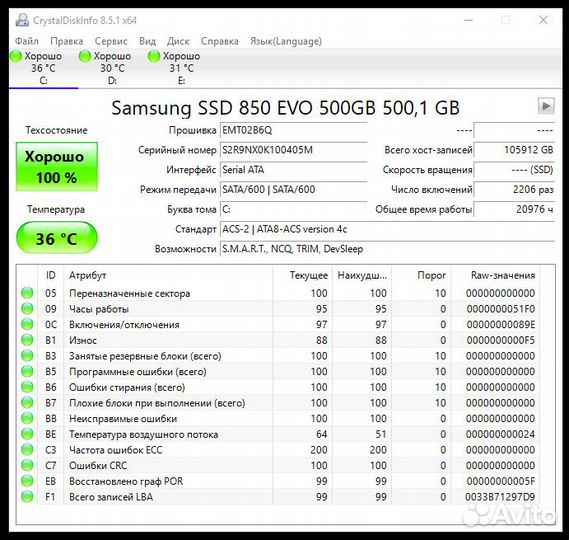Image resolution: width=569 pixels, height=540 pixels.
Task: Click the 36 °C temperature indicator
Action: pyautogui.click(x=57, y=238)
